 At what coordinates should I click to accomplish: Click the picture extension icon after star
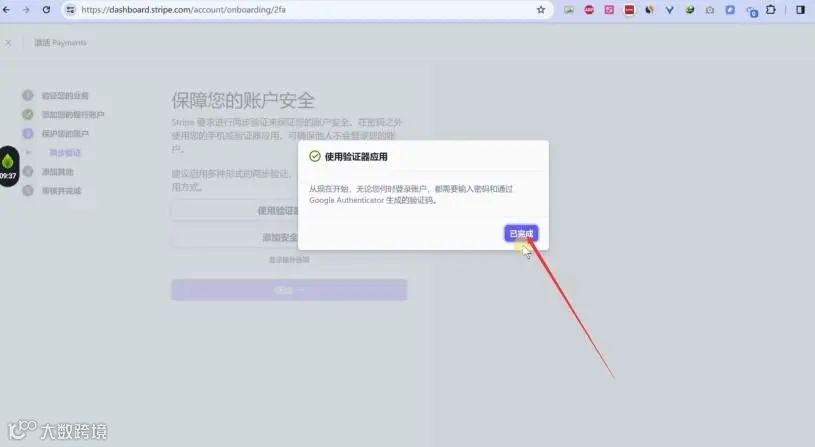pyautogui.click(x=569, y=10)
